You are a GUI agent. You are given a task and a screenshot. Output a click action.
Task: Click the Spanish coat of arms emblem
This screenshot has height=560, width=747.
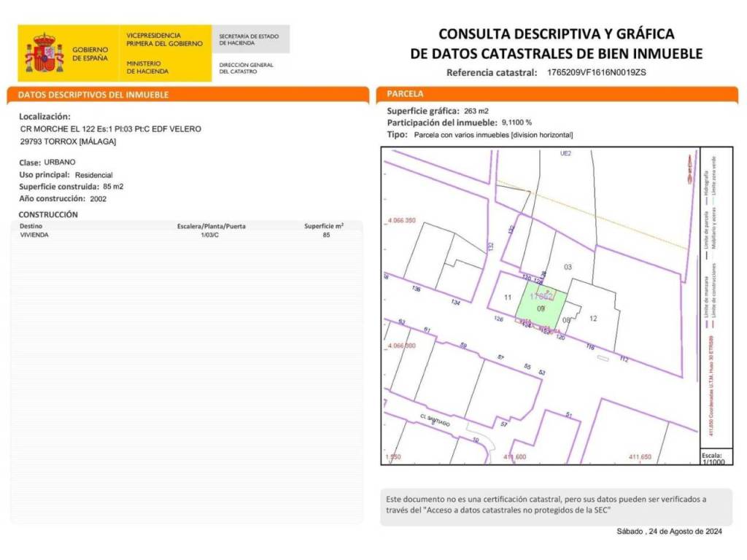pyautogui.click(x=44, y=53)
